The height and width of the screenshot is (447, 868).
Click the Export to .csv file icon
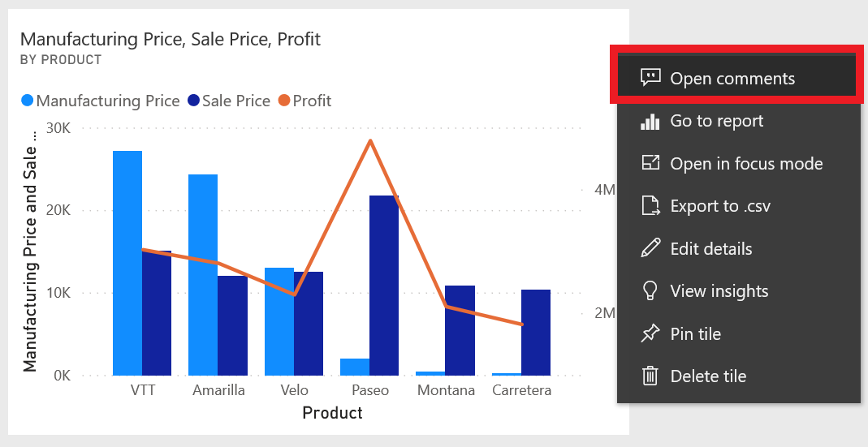tap(650, 205)
